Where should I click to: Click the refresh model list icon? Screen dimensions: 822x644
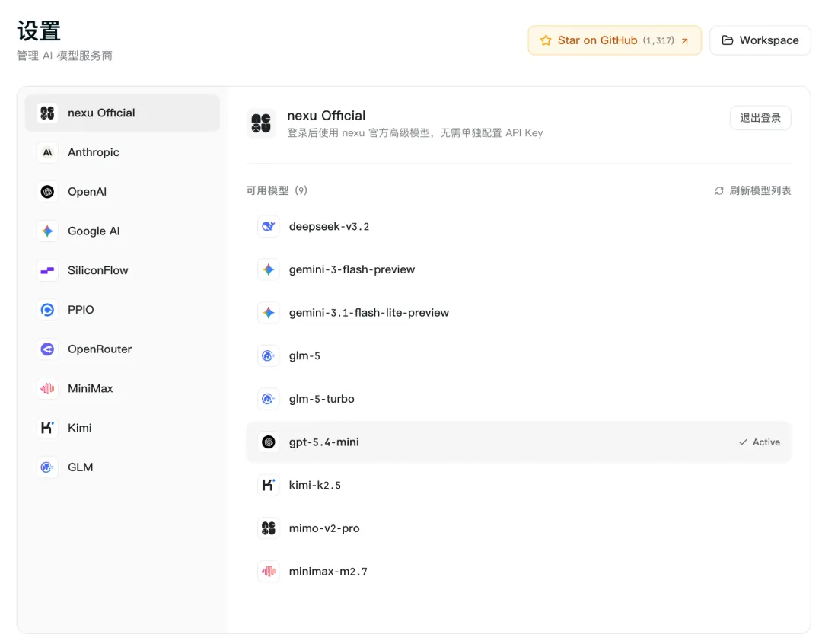(719, 190)
